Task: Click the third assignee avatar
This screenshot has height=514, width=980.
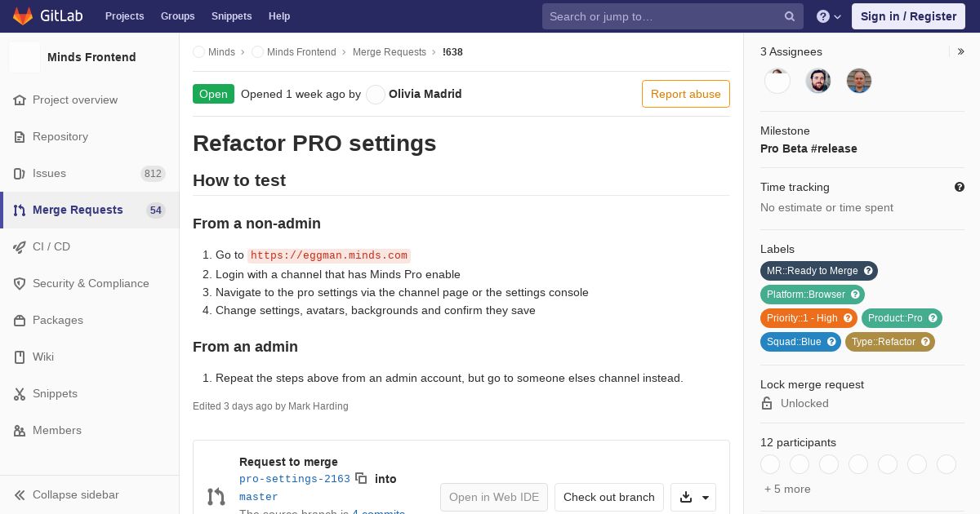Action: click(x=859, y=81)
